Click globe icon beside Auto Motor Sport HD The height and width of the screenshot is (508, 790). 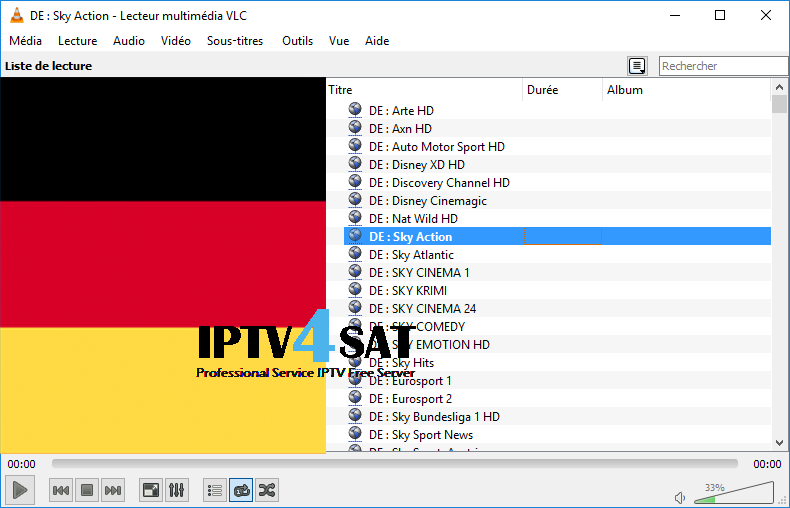(x=355, y=146)
